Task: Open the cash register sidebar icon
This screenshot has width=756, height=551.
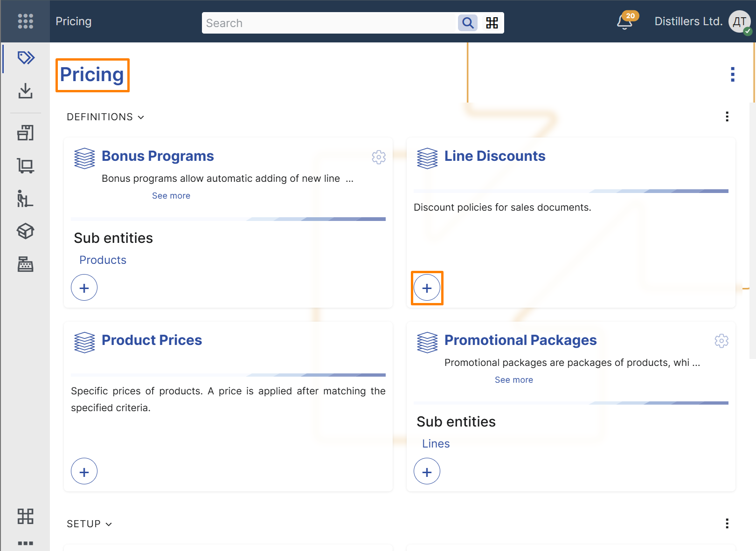Action: [26, 264]
